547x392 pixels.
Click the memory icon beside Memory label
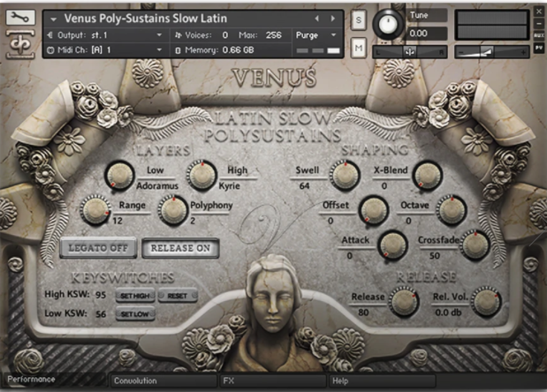178,50
